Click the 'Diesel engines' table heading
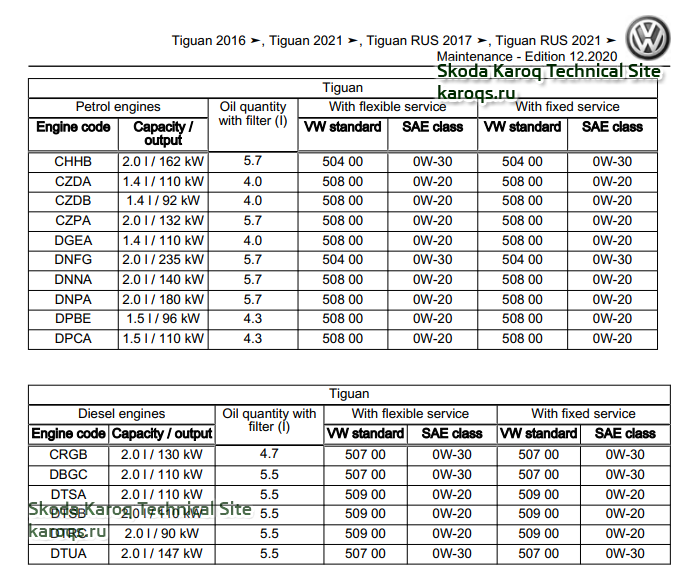Image resolution: width=690 pixels, height=575 pixels. (x=121, y=414)
